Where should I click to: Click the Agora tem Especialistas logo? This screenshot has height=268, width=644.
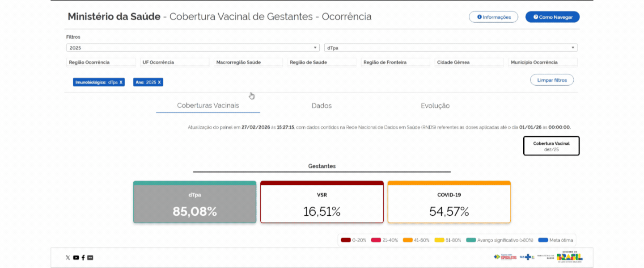(x=505, y=257)
